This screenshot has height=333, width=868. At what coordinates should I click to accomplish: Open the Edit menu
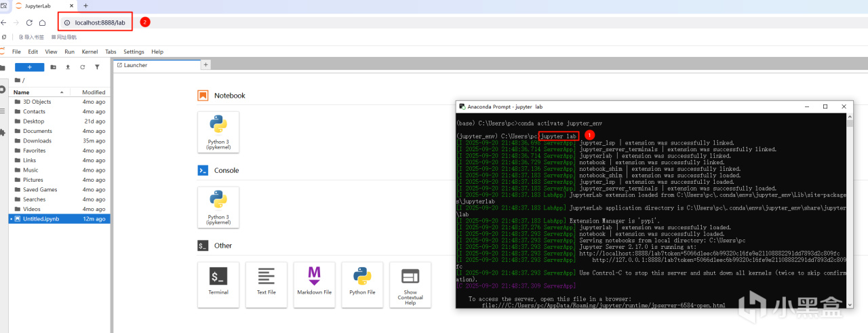pyautogui.click(x=33, y=52)
